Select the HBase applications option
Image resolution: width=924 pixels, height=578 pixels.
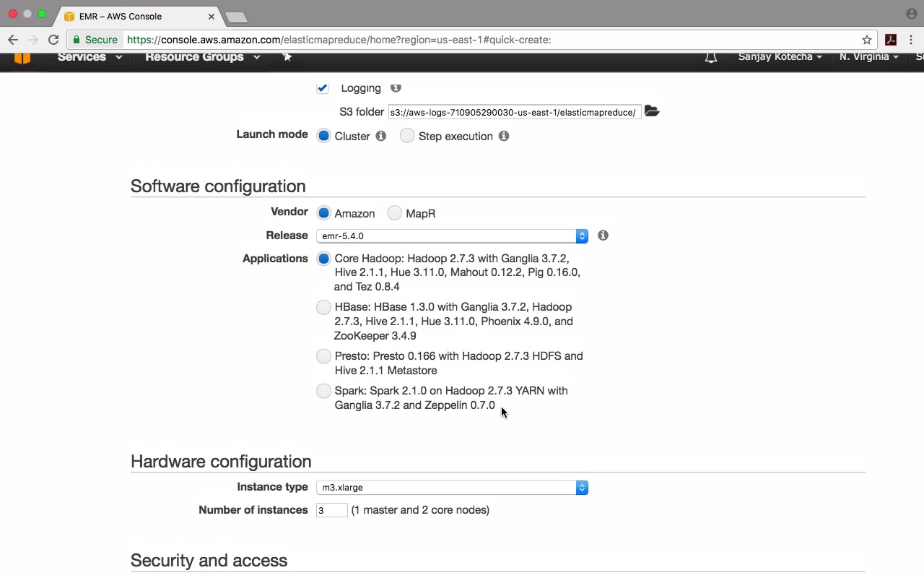point(323,307)
